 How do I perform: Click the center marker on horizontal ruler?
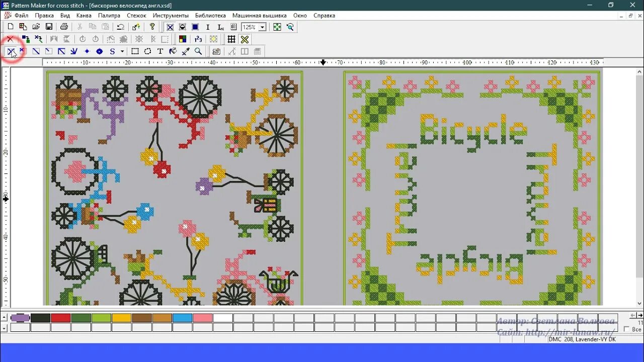(x=323, y=62)
